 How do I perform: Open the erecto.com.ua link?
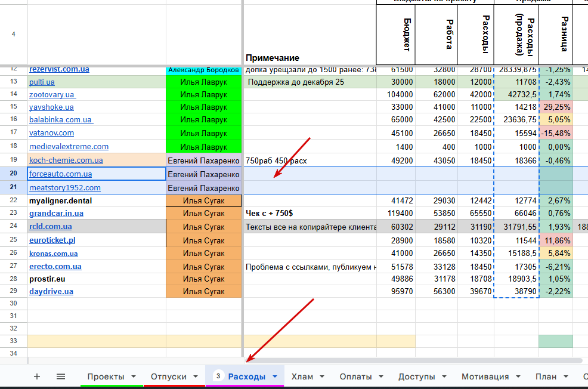click(x=55, y=267)
